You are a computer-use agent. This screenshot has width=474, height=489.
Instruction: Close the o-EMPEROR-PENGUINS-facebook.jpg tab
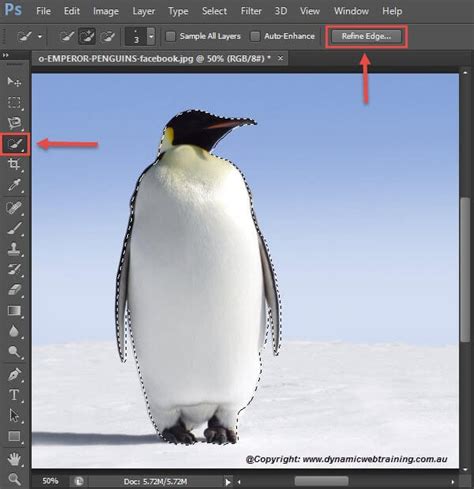tap(281, 58)
